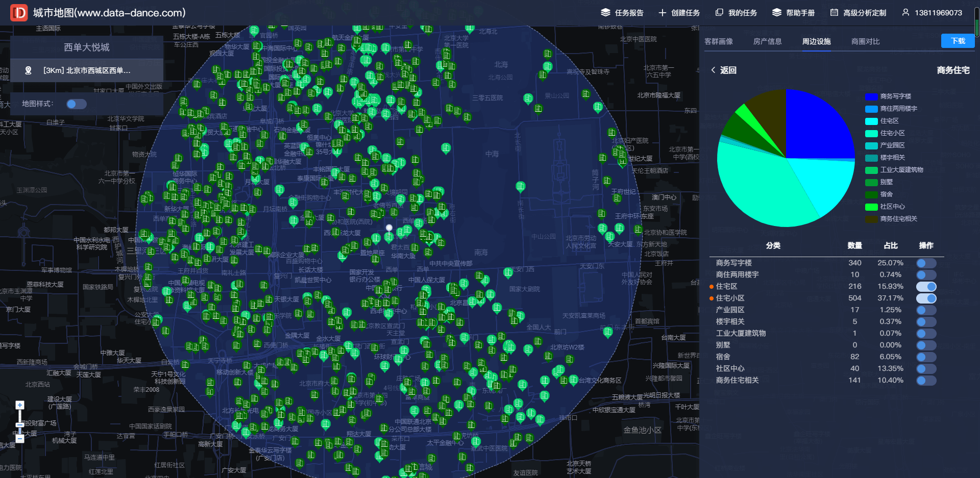
Task: Open 帮助手册 stack icon
Action: (x=776, y=13)
